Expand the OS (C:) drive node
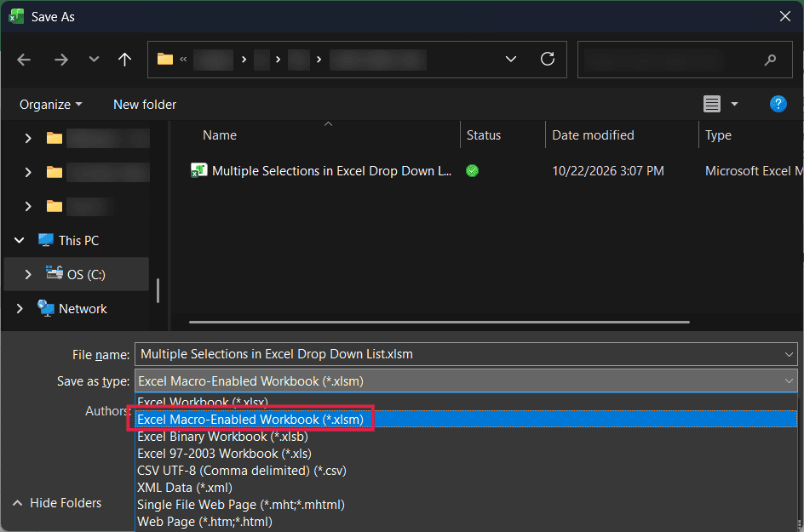The image size is (804, 532). point(28,275)
